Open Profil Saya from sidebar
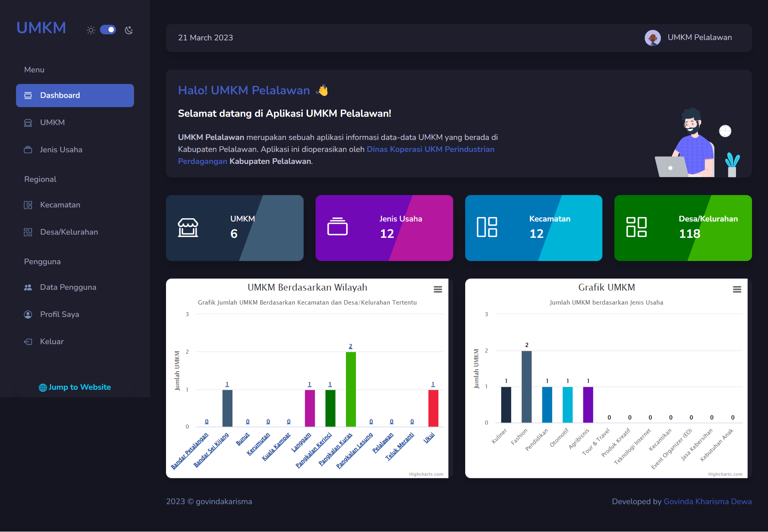Viewport: 768px width, 532px height. 75,315
